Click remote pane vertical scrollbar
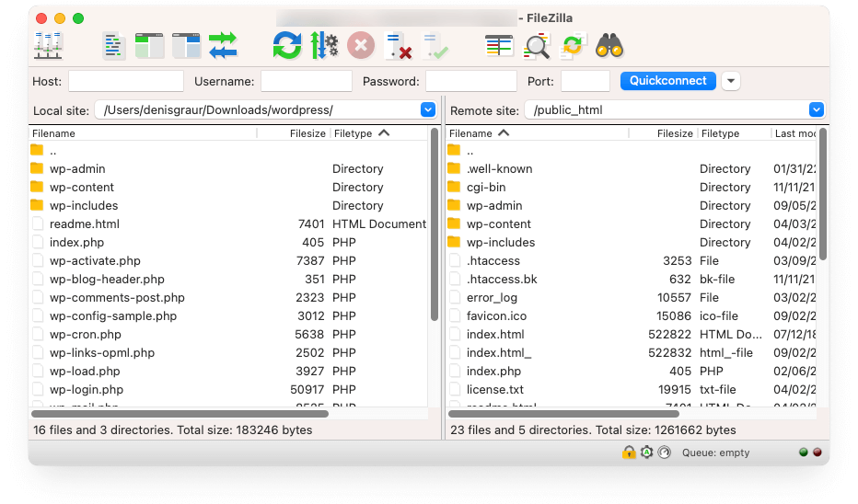858x504 pixels. (x=823, y=194)
